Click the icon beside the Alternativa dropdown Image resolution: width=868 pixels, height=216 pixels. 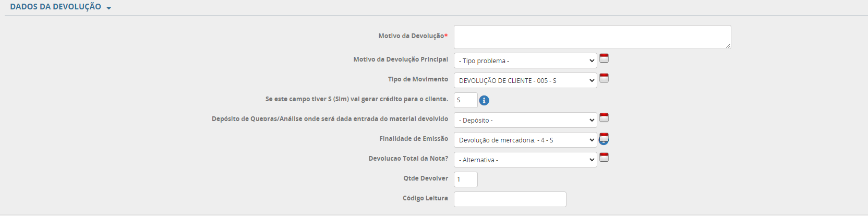tap(604, 157)
